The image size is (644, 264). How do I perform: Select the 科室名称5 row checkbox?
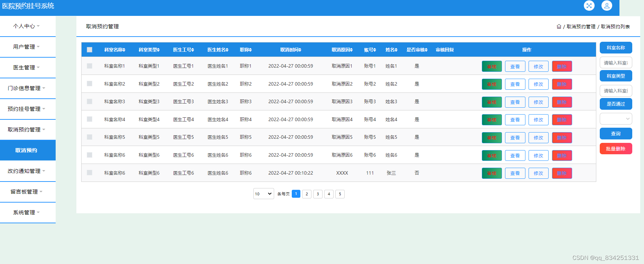point(90,137)
